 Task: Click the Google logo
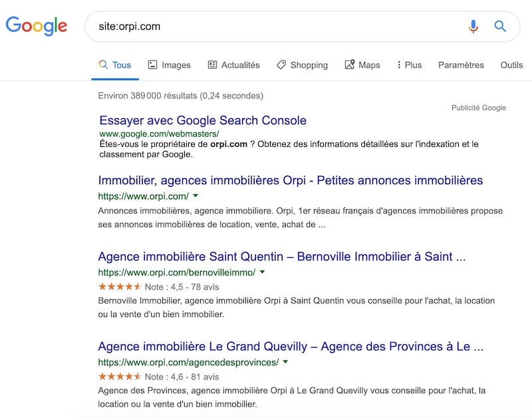click(x=37, y=26)
